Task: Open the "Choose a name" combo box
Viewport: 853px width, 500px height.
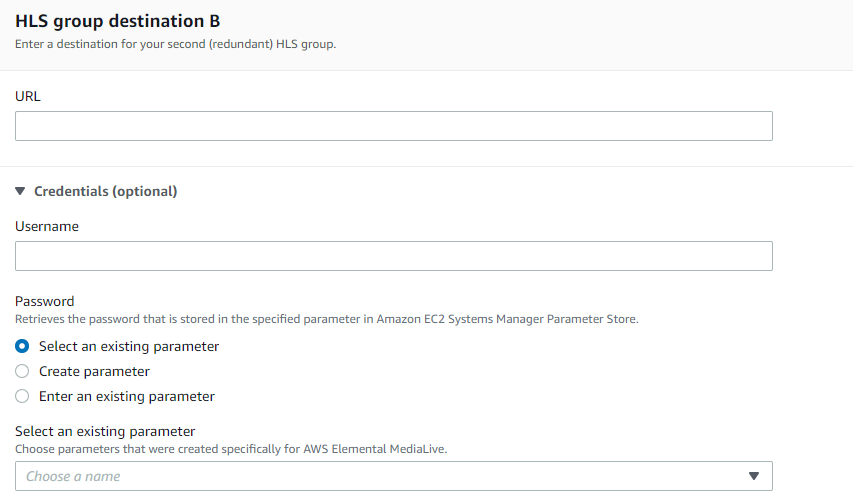Action: pyautogui.click(x=380, y=476)
